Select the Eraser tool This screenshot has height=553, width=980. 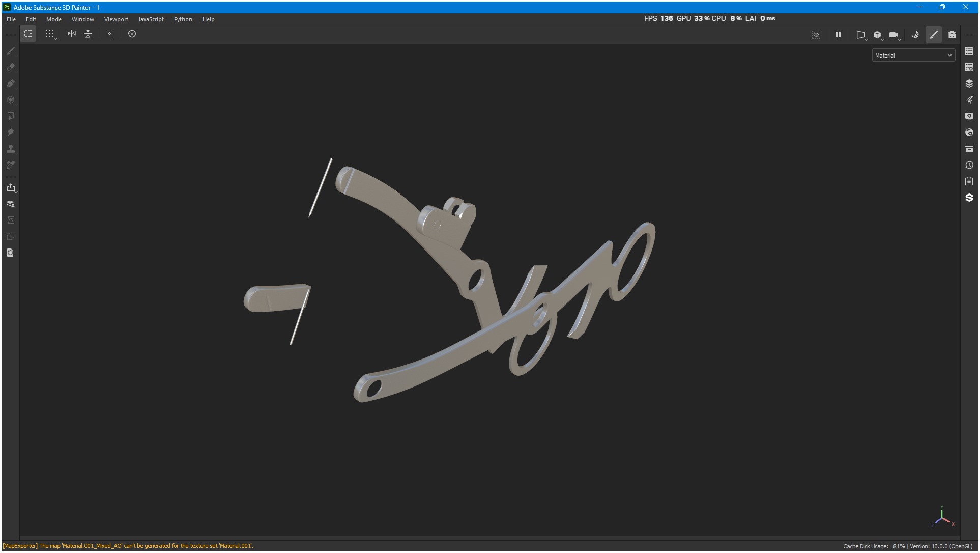[11, 67]
